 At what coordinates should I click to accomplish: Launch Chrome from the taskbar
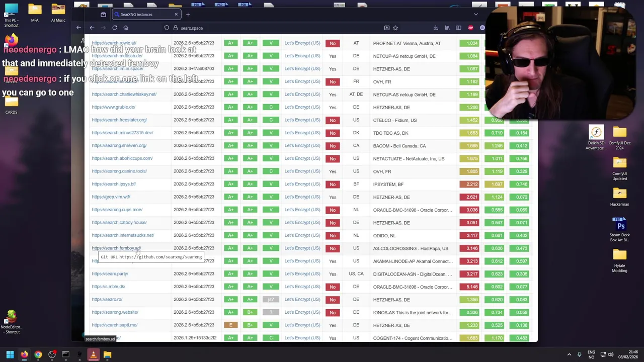(x=38, y=355)
